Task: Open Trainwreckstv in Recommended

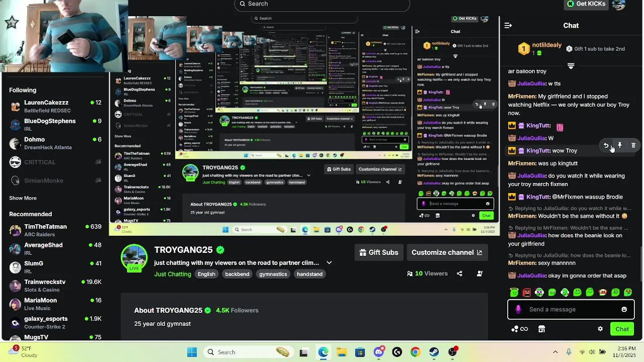Action: coord(55,286)
